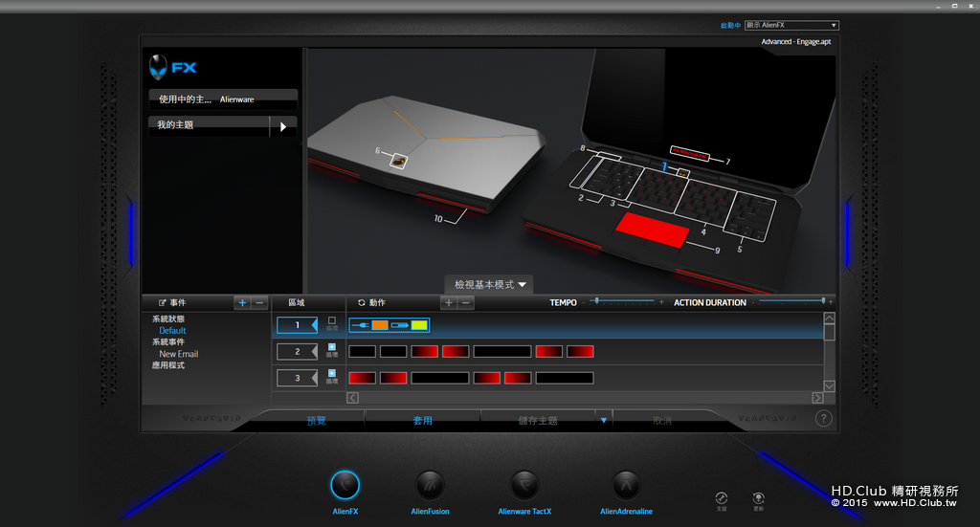The height and width of the screenshot is (527, 980).
Task: Click the update (更新) icon
Action: point(758,498)
